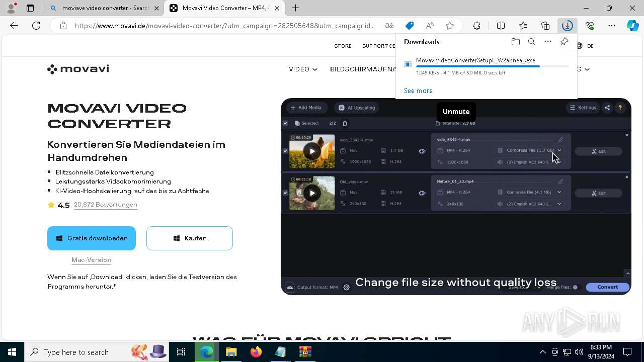Expand the VIDEO navigation menu
This screenshot has width=644, height=362.
[303, 69]
